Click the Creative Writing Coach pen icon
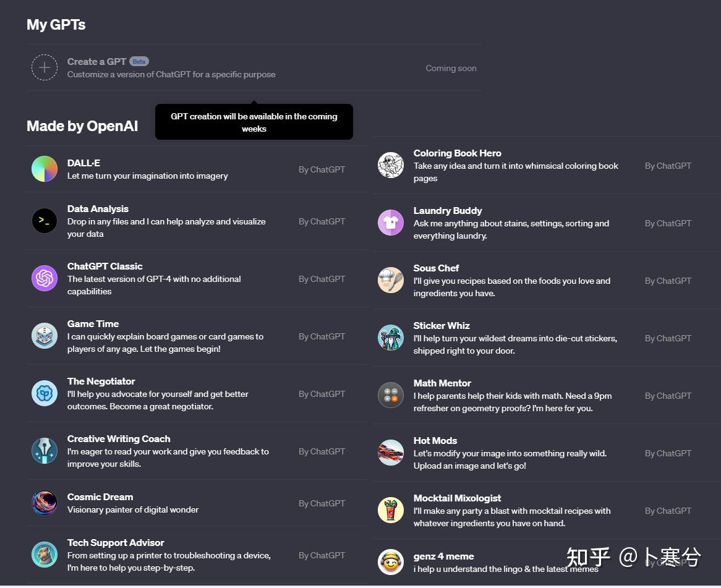This screenshot has height=588, width=721. 45,451
